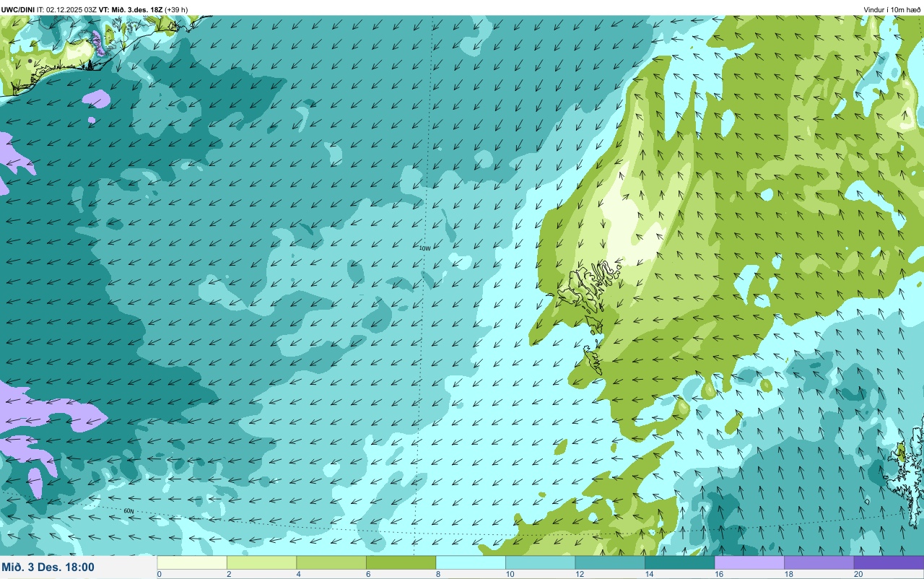Image resolution: width=924 pixels, height=579 pixels.
Task: Click the 'IT: 02.12.2025 03Z' initialization time
Action: tap(67, 10)
